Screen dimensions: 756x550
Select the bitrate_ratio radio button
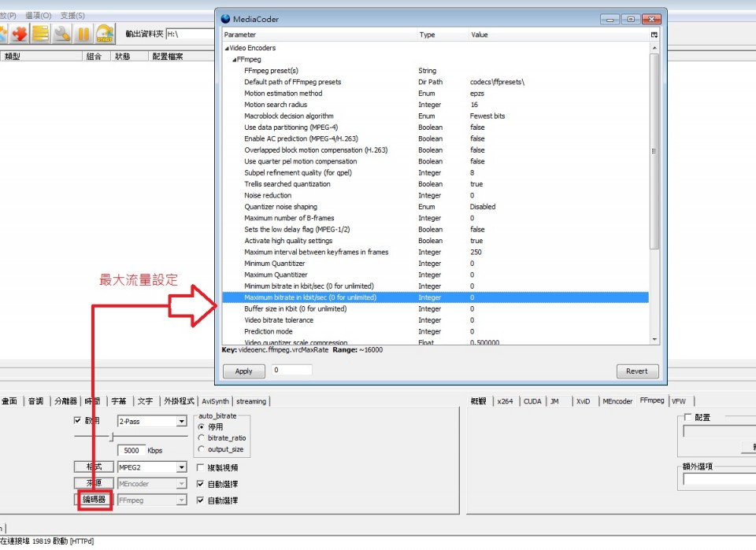[202, 437]
